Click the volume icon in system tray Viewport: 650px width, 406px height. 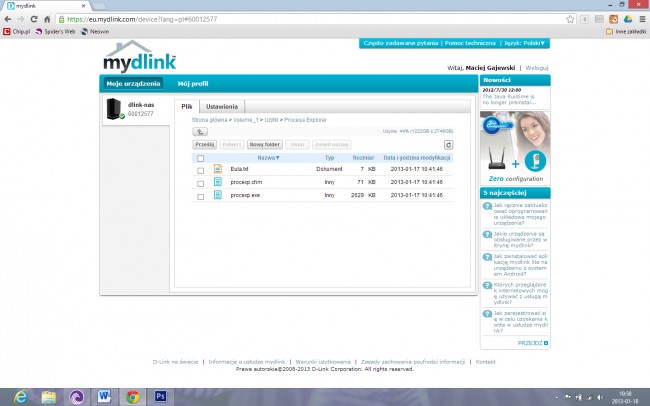click(600, 397)
